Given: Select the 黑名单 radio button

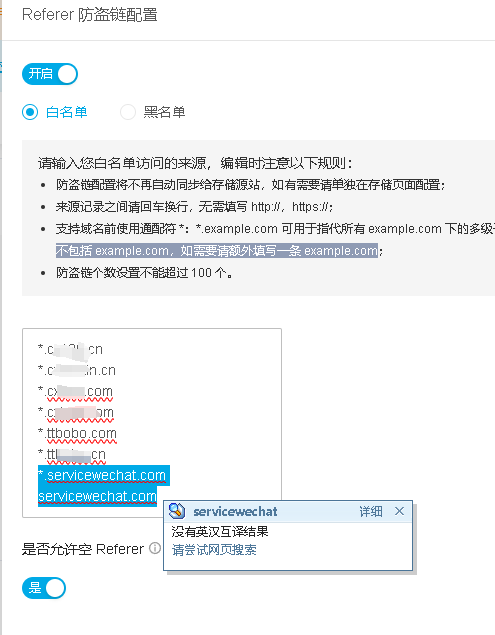Looking at the screenshot, I should (128, 112).
